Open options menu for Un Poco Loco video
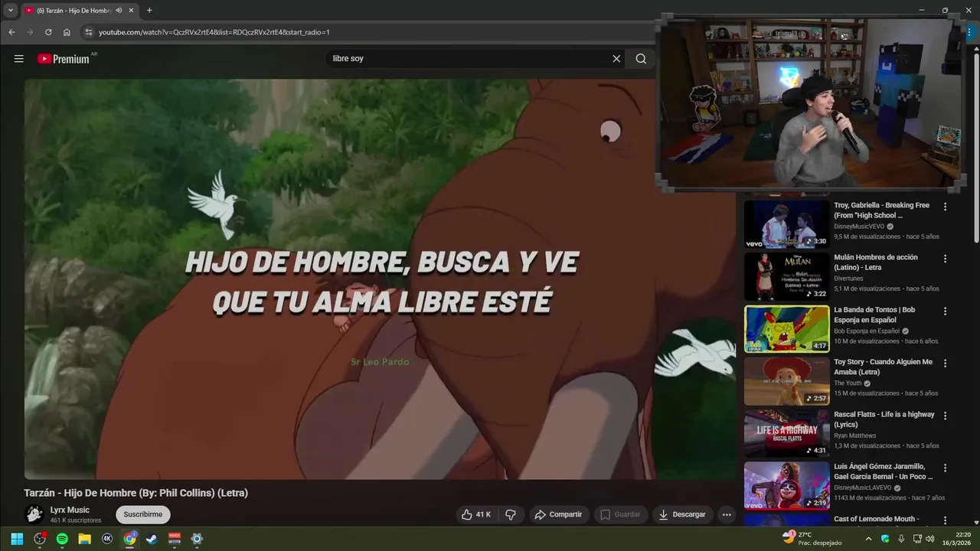The image size is (980, 551). click(x=945, y=468)
